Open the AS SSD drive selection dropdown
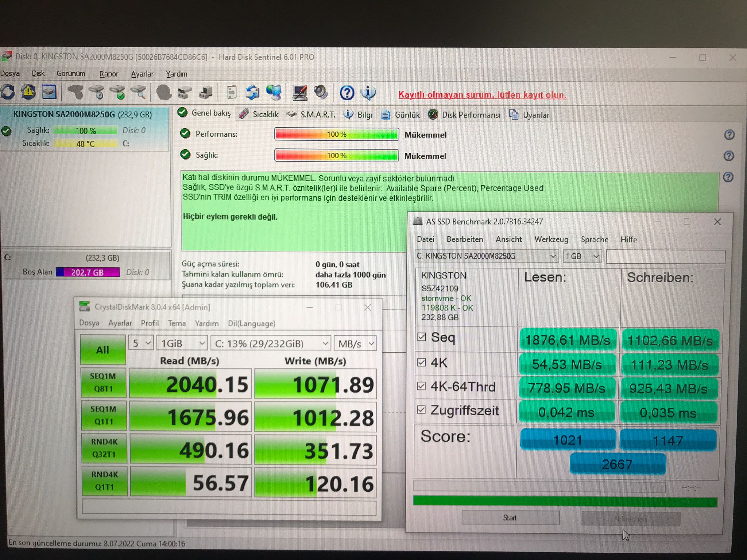This screenshot has height=560, width=747. (487, 256)
